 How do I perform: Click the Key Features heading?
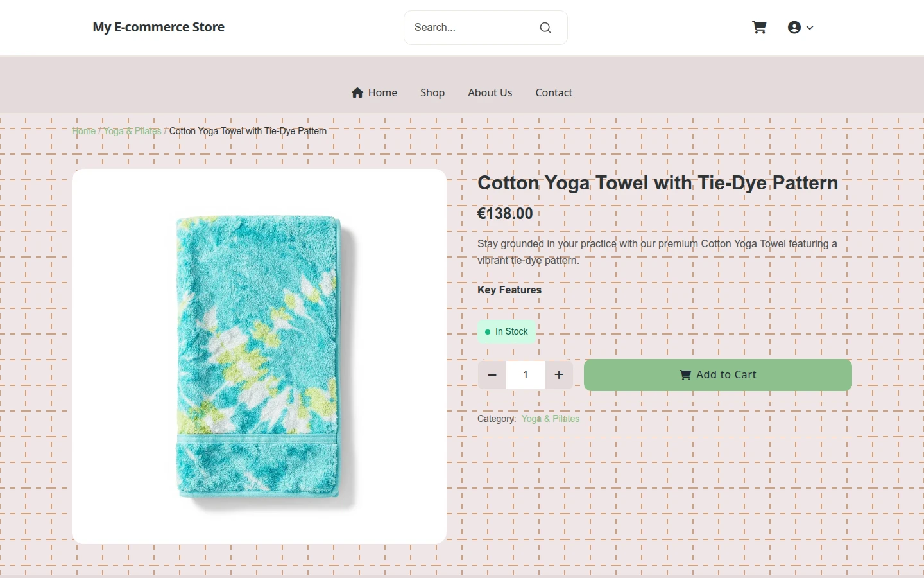click(x=509, y=290)
